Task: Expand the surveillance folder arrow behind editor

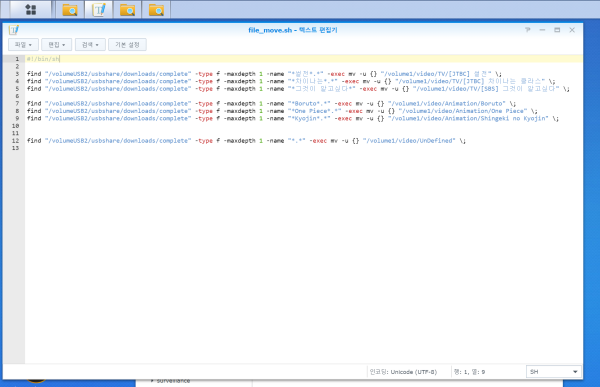Action: [x=152, y=381]
